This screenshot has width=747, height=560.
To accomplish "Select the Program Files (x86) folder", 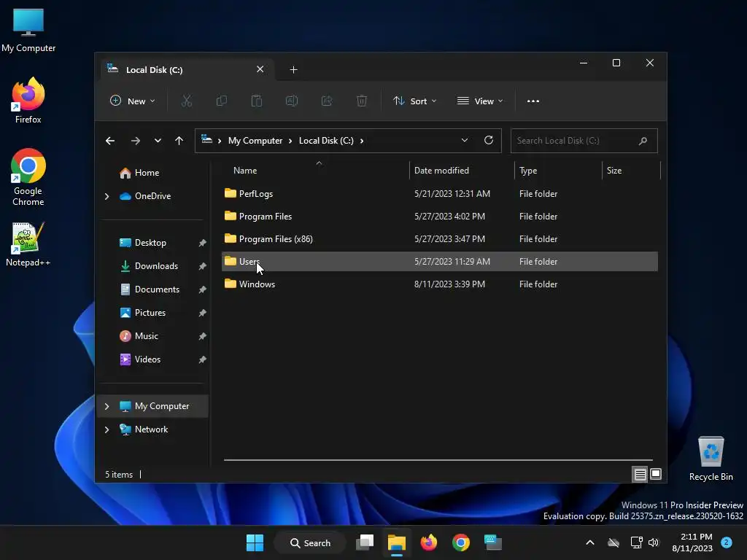I will pos(440,239).
